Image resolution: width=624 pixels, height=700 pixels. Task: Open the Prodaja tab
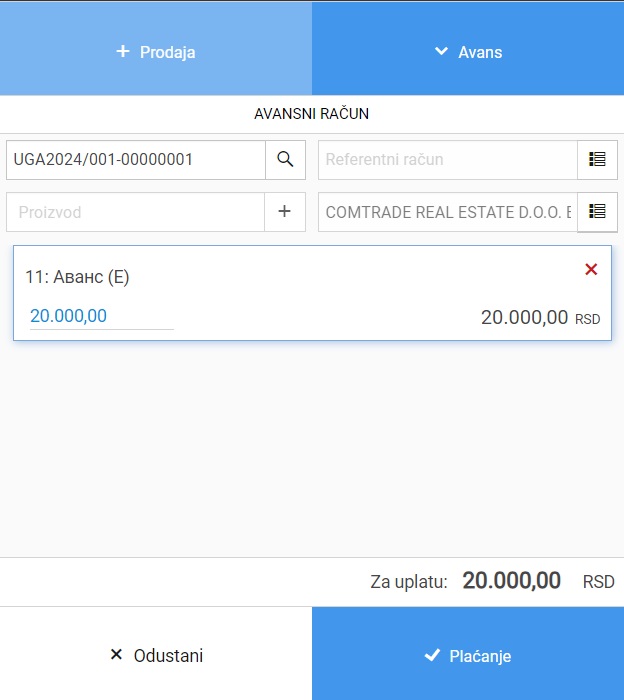click(156, 48)
